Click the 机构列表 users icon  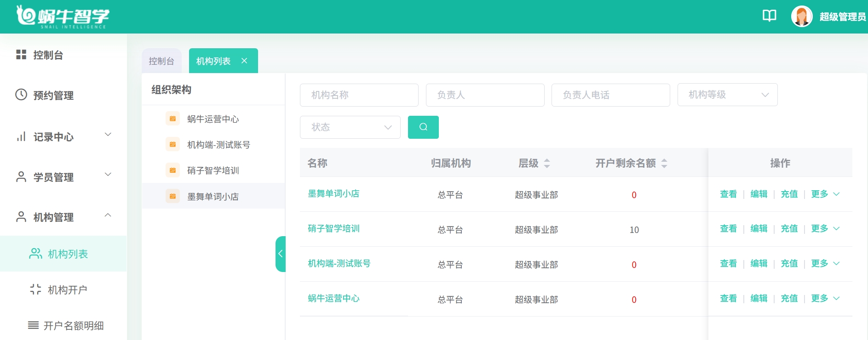[35, 254]
